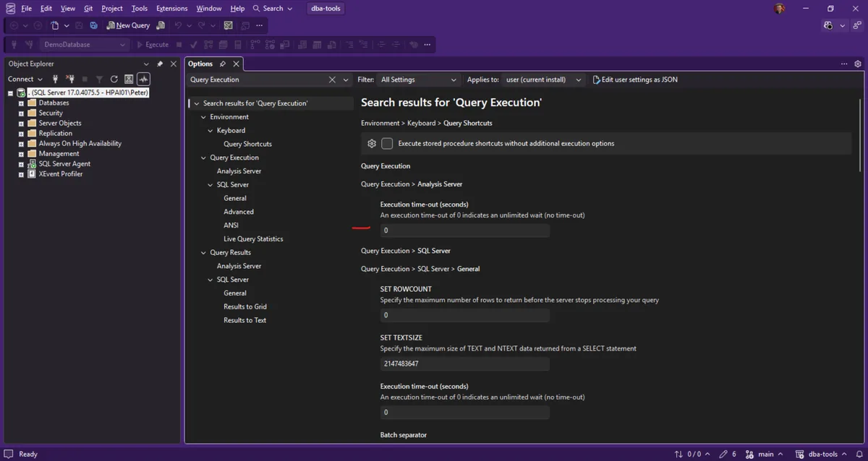Click Analysis Server execution time-out field
Screen dimensions: 868x461
coord(464,231)
